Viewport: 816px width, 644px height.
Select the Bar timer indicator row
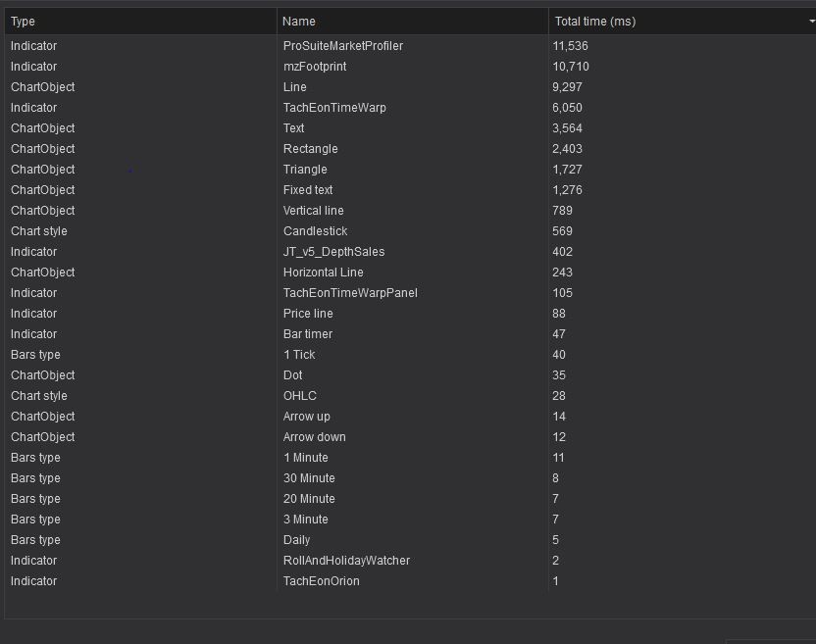307,334
